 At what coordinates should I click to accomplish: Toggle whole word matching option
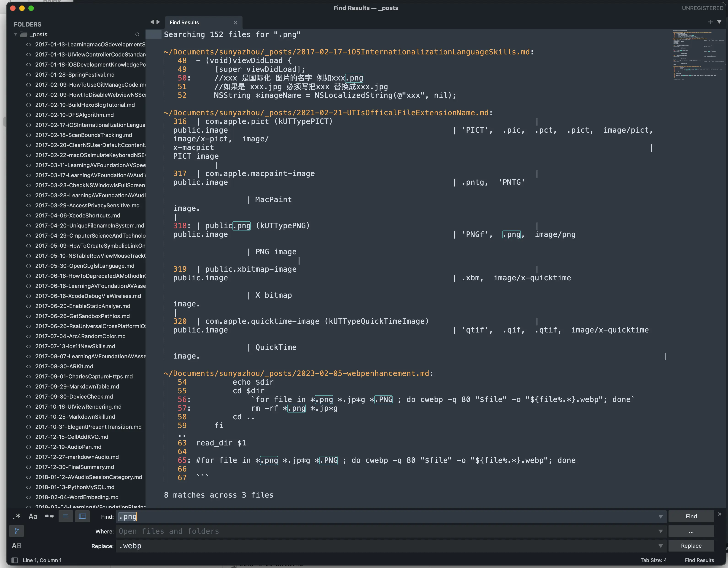tap(49, 516)
